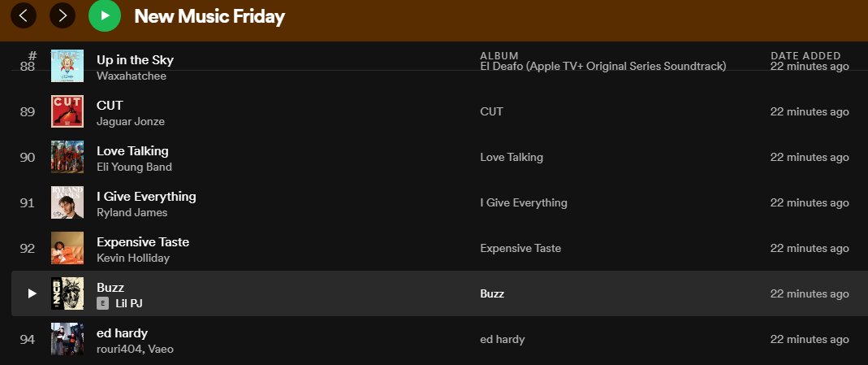Click the I Give Everything cover art
Screen dimensions: 868x365
67,202
